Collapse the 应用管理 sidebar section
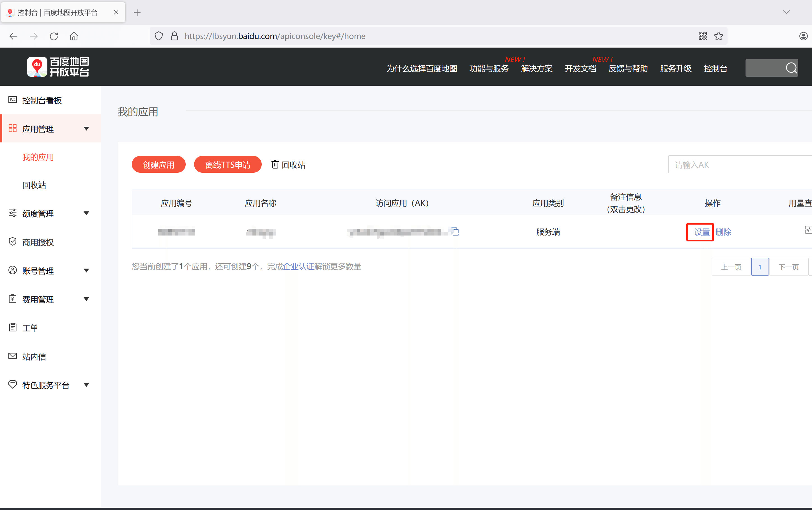 point(86,129)
